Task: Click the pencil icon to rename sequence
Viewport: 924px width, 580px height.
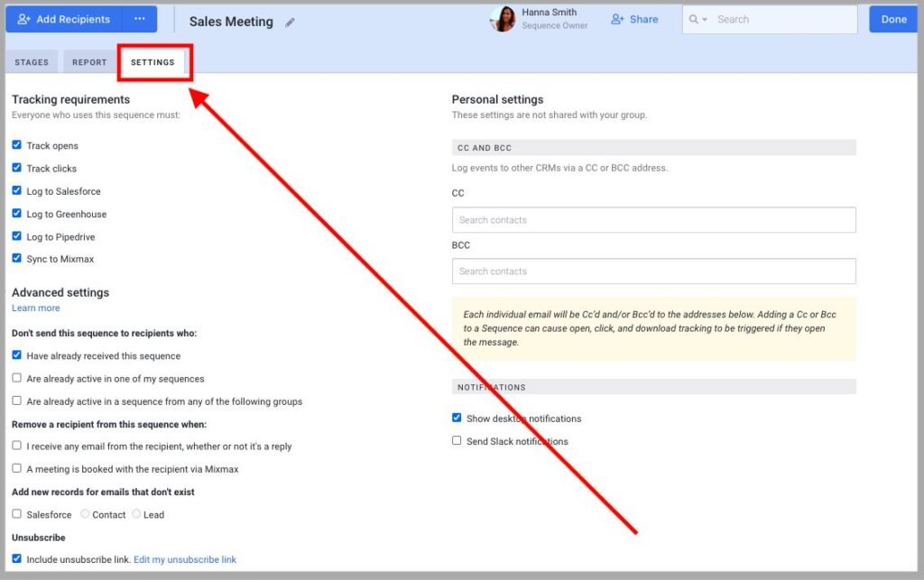Action: (290, 23)
